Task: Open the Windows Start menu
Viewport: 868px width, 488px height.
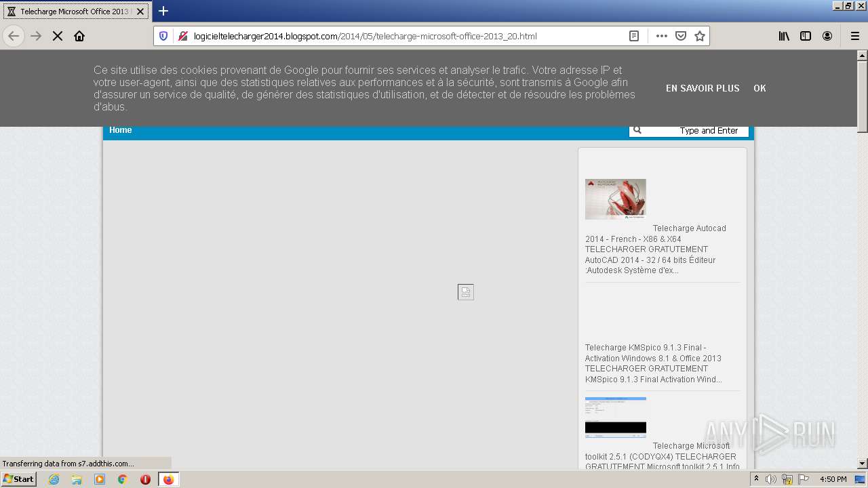Action: click(18, 479)
